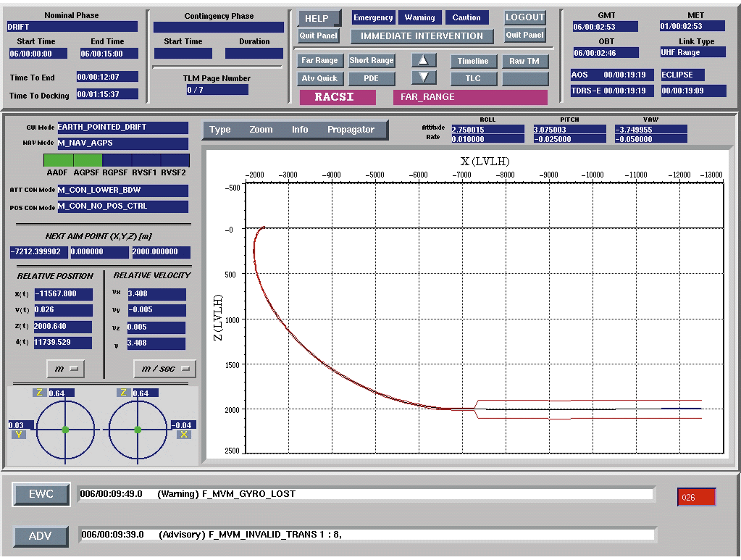Click the down arrow page button
Screen dimensions: 741x560
(x=424, y=77)
